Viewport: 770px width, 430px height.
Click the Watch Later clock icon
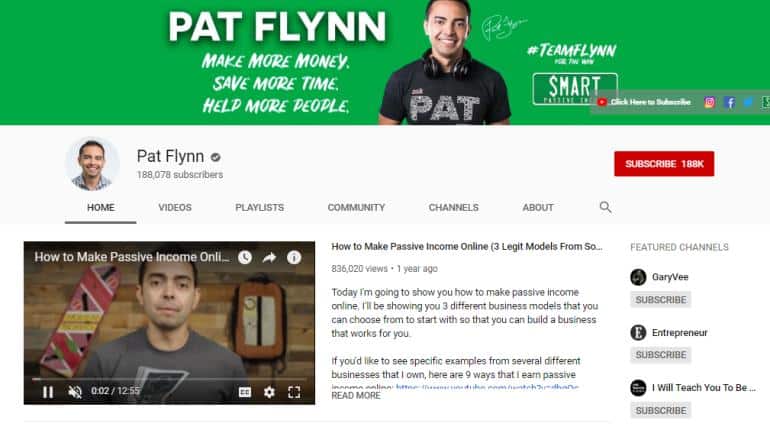pos(245,257)
